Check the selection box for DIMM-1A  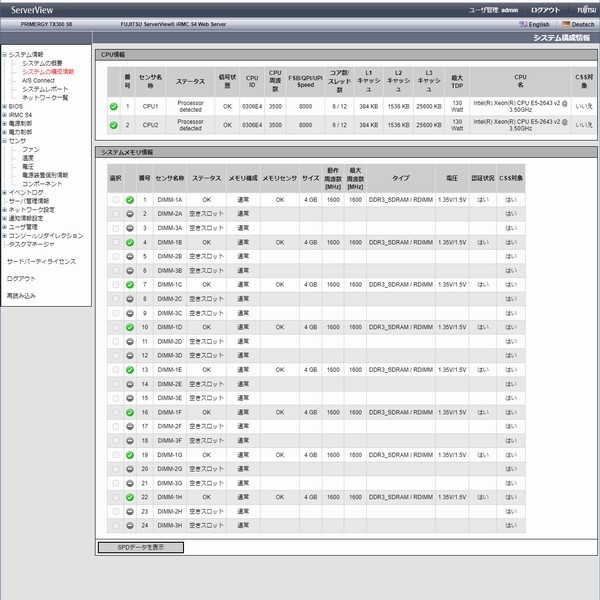[x=116, y=200]
